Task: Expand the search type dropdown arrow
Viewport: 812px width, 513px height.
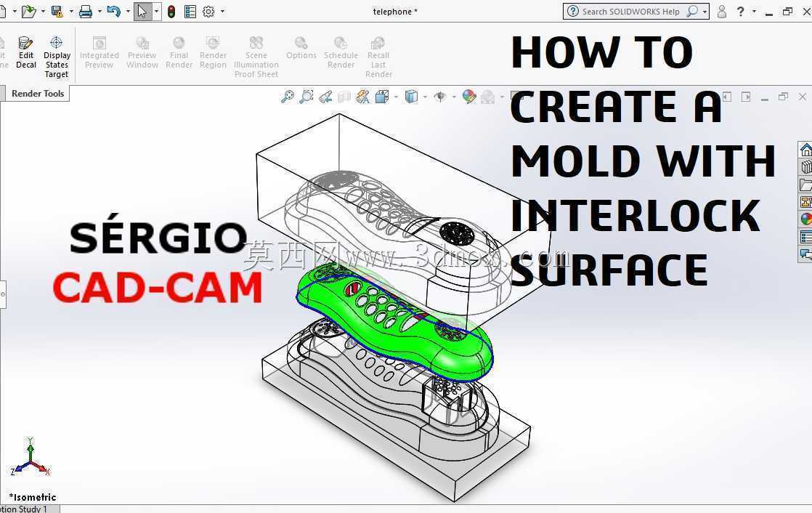Action: point(705,12)
